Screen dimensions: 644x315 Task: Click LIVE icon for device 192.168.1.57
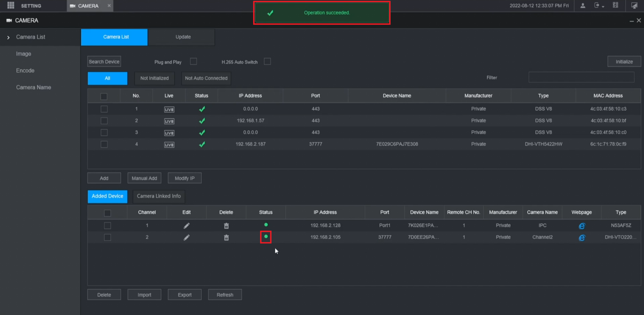169,121
